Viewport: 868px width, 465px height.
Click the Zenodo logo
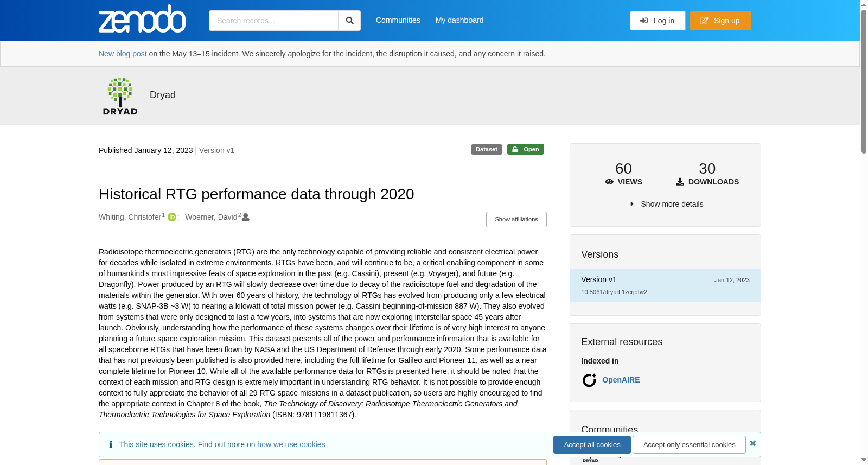click(142, 19)
